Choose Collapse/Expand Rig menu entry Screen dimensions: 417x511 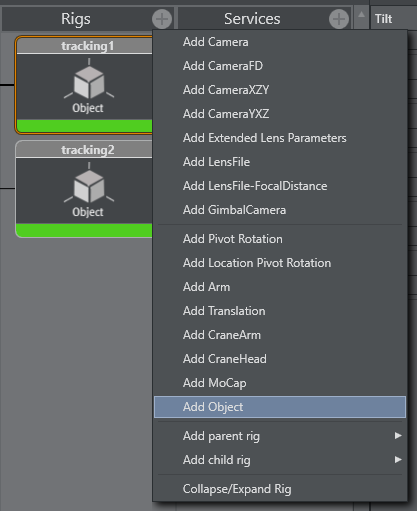[x=280, y=489]
